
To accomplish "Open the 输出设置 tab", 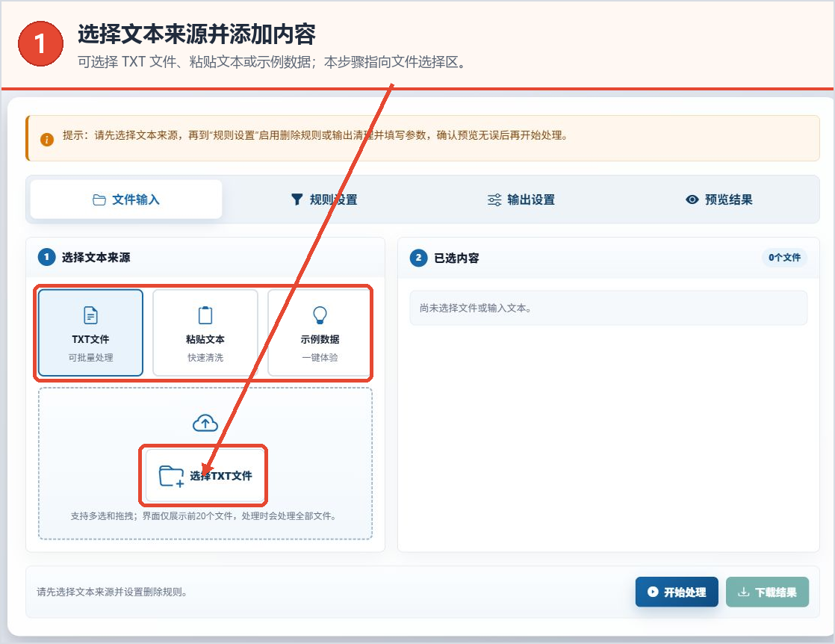I will point(521,199).
